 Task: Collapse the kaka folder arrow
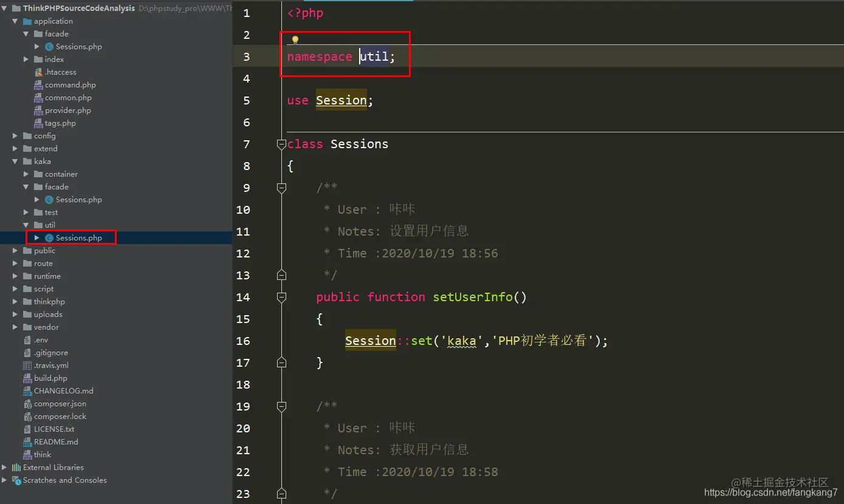tap(15, 162)
